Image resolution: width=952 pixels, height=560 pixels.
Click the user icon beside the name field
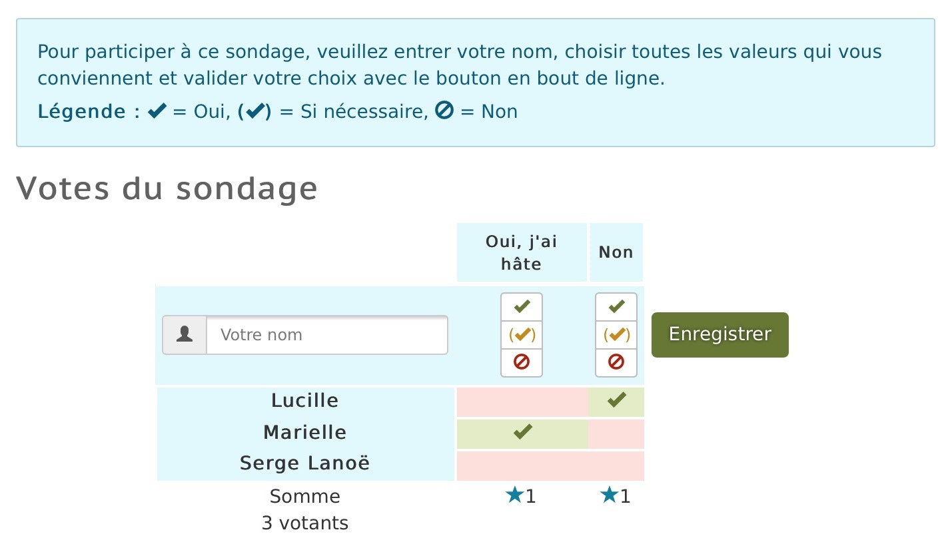click(x=185, y=335)
